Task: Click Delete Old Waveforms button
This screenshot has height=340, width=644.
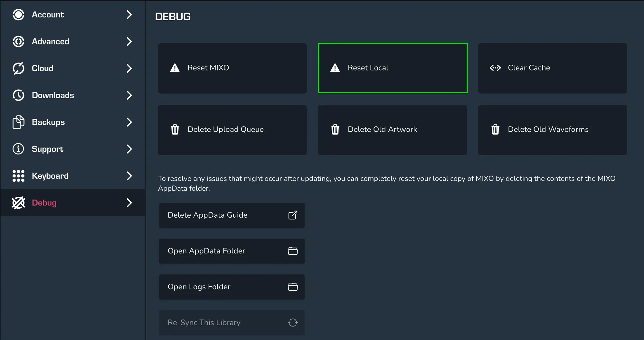Action: tap(552, 130)
